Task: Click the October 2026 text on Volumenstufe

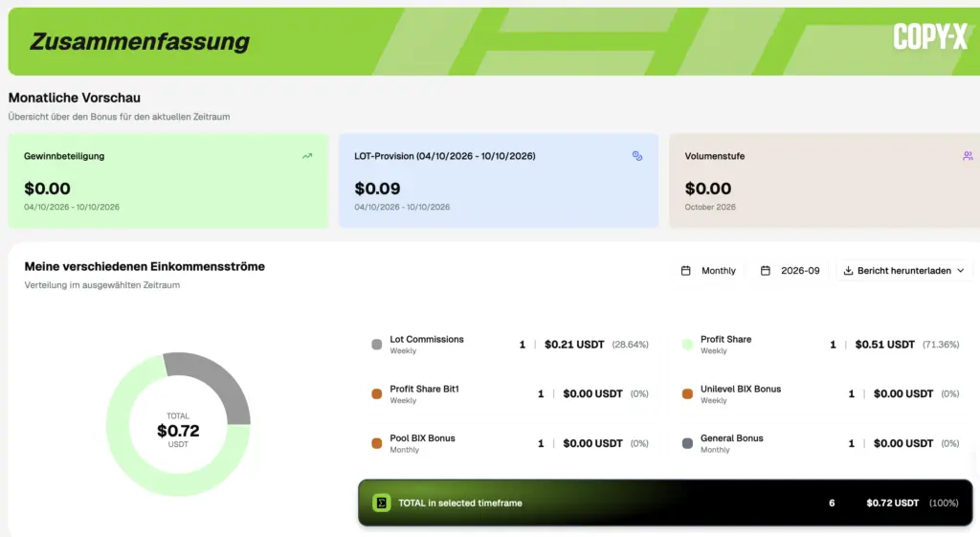Action: [710, 207]
